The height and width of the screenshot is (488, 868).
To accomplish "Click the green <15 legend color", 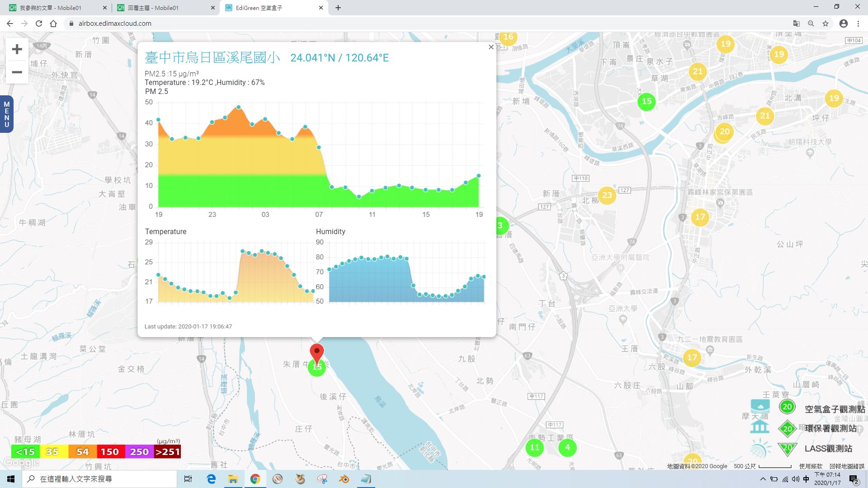I will (x=25, y=451).
